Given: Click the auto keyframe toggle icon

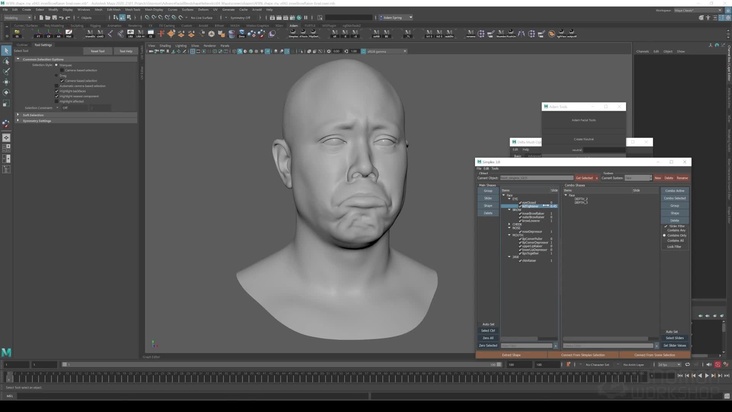Looking at the screenshot, I should tap(718, 364).
